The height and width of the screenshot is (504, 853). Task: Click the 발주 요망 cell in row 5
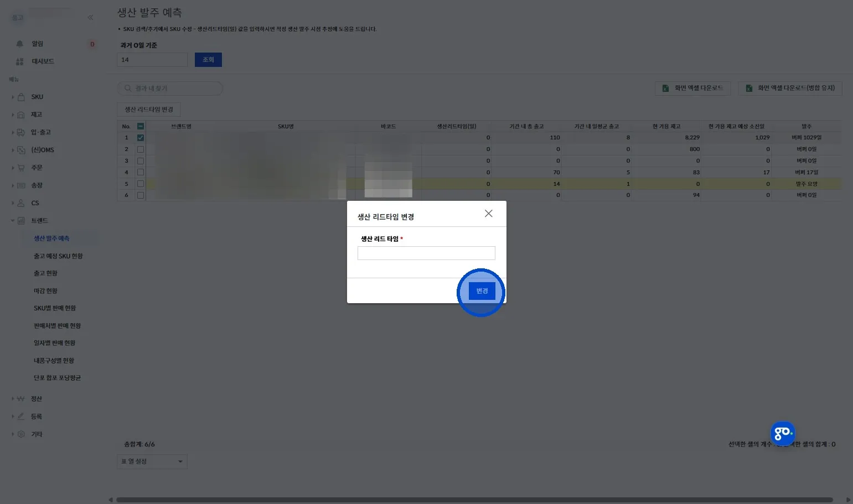(807, 184)
